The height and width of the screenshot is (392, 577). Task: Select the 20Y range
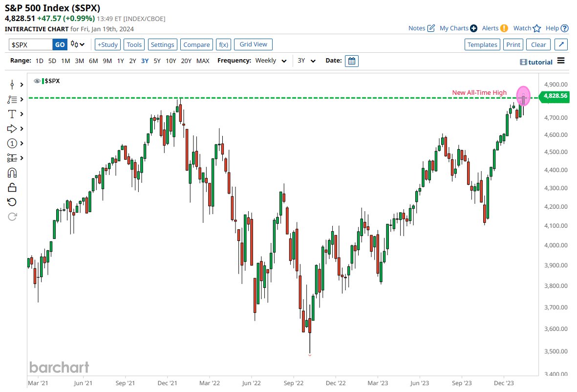tap(186, 61)
